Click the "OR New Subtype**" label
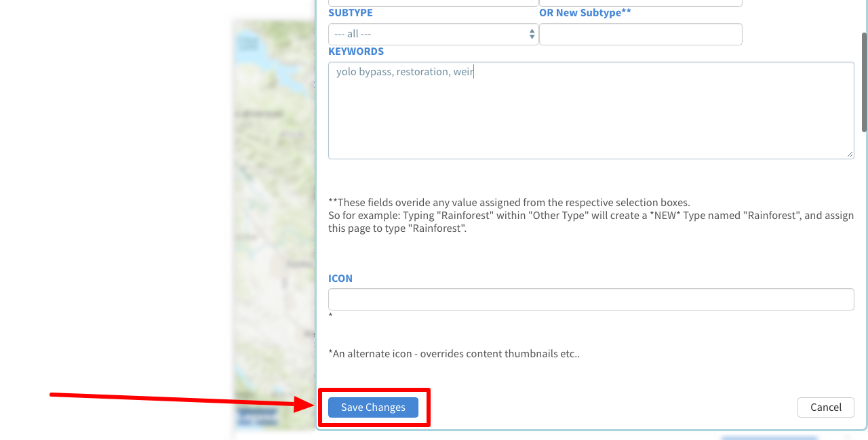 585,13
